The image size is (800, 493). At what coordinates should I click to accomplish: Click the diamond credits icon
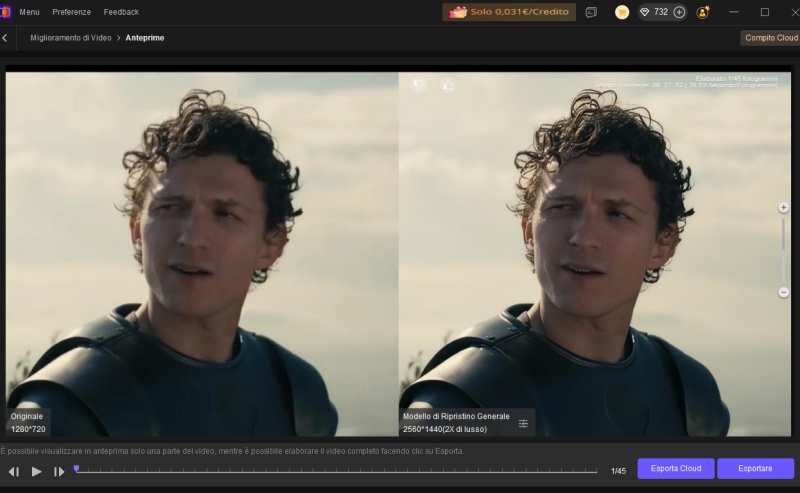(x=644, y=12)
